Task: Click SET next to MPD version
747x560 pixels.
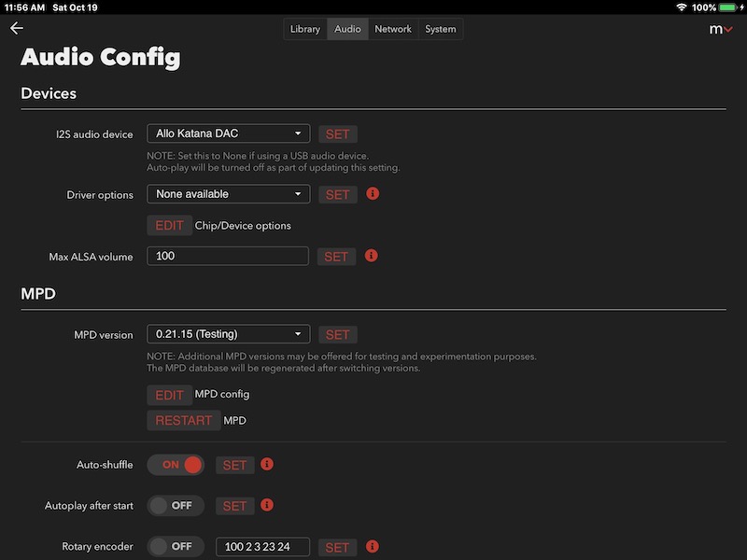Action: pyautogui.click(x=337, y=335)
